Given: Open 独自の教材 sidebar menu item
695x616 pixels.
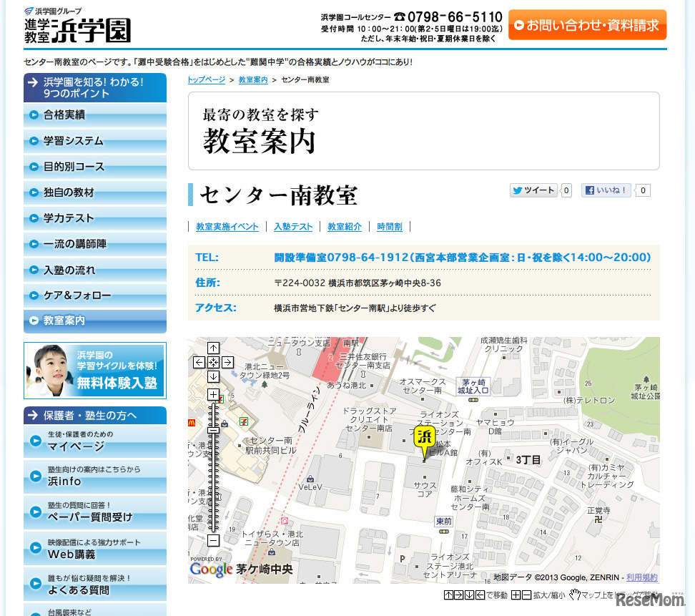Looking at the screenshot, I should (x=95, y=192).
